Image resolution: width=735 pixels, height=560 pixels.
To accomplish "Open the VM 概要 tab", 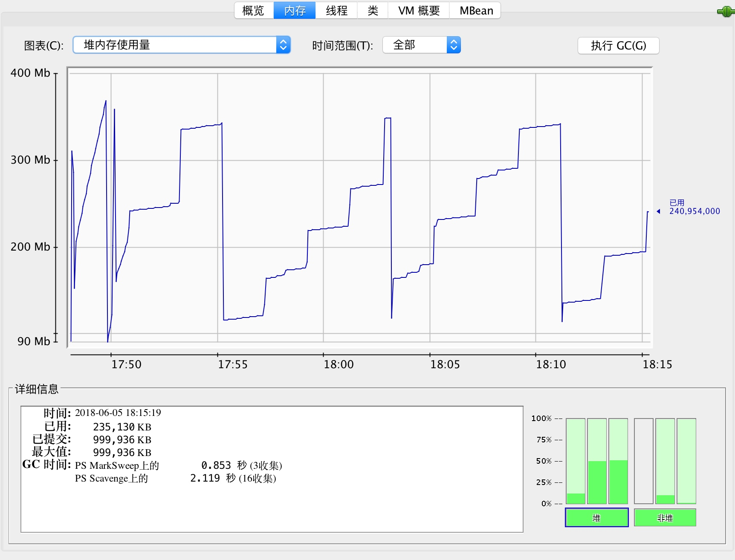I will click(419, 11).
